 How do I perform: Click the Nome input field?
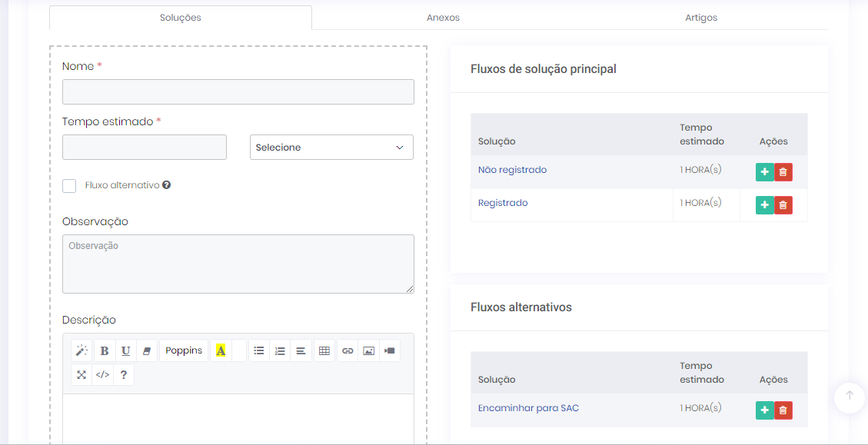(x=238, y=92)
